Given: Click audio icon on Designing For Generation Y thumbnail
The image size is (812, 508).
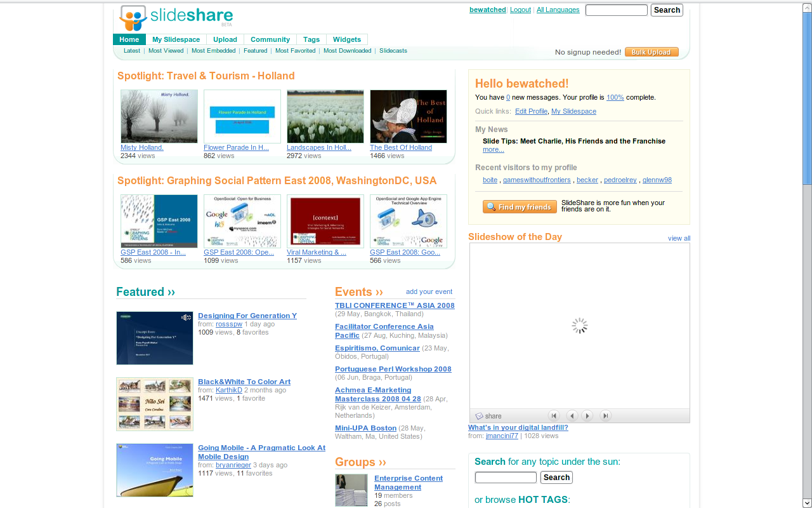Looking at the screenshot, I should point(187,317).
